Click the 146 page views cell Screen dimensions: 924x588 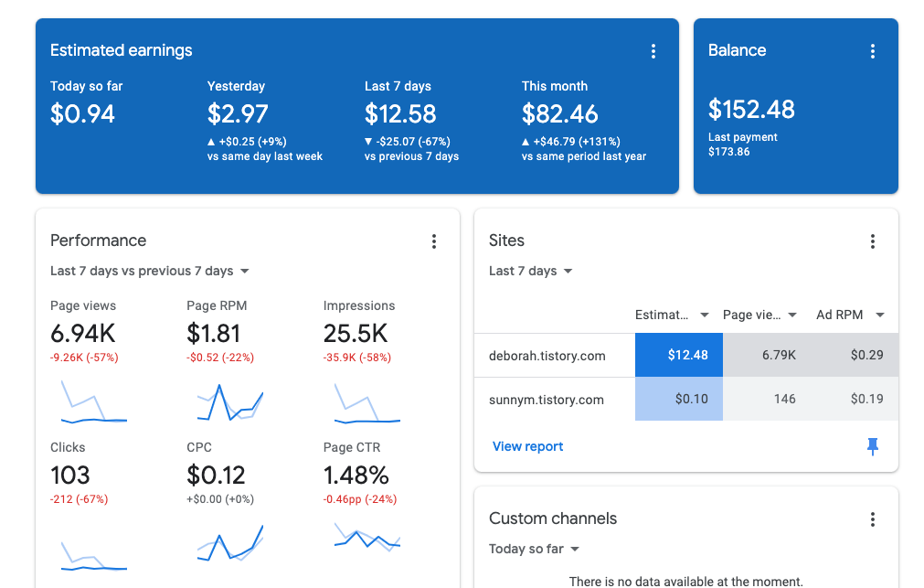pyautogui.click(x=767, y=400)
